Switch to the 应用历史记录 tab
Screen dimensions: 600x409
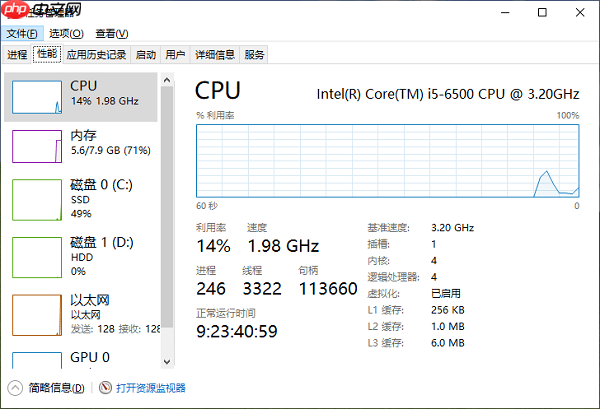click(96, 55)
